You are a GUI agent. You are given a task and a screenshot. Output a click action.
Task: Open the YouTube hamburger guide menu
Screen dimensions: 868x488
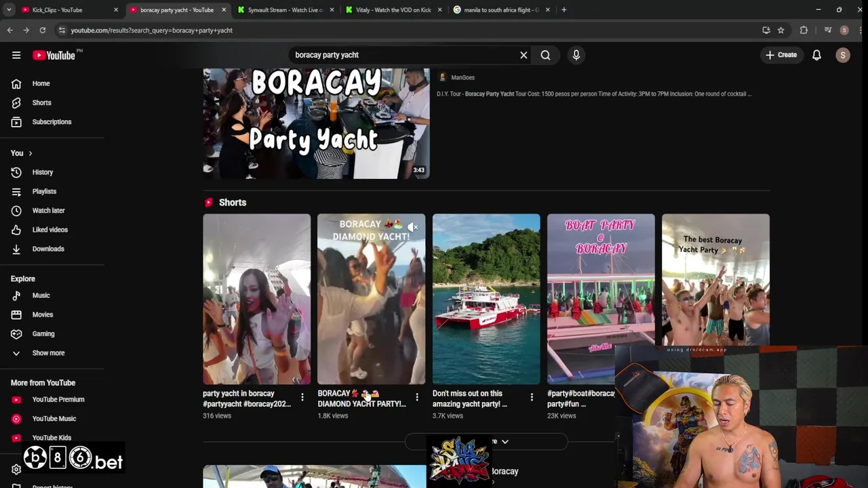pyautogui.click(x=16, y=55)
